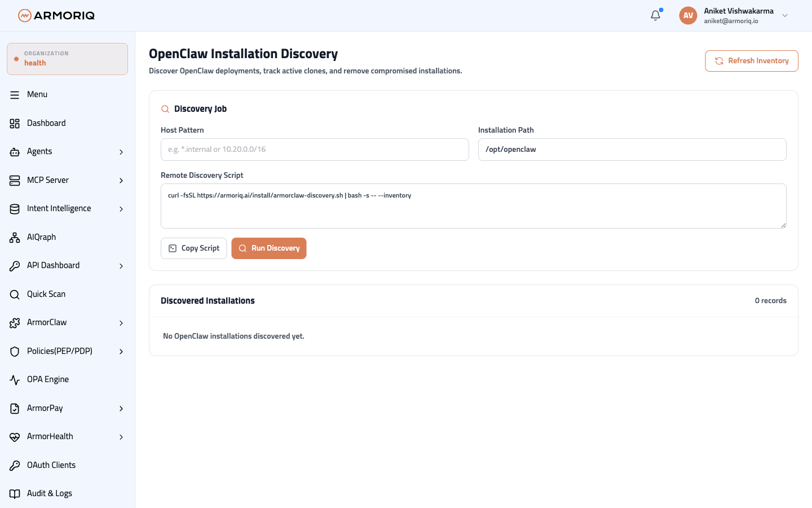
Task: Click the AIQraph network icon
Action: coord(15,237)
